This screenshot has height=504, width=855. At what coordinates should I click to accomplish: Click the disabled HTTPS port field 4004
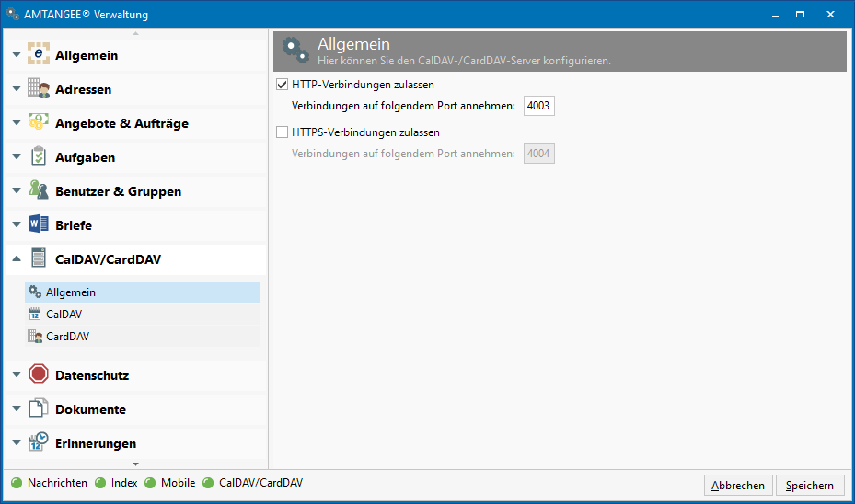[x=538, y=154]
